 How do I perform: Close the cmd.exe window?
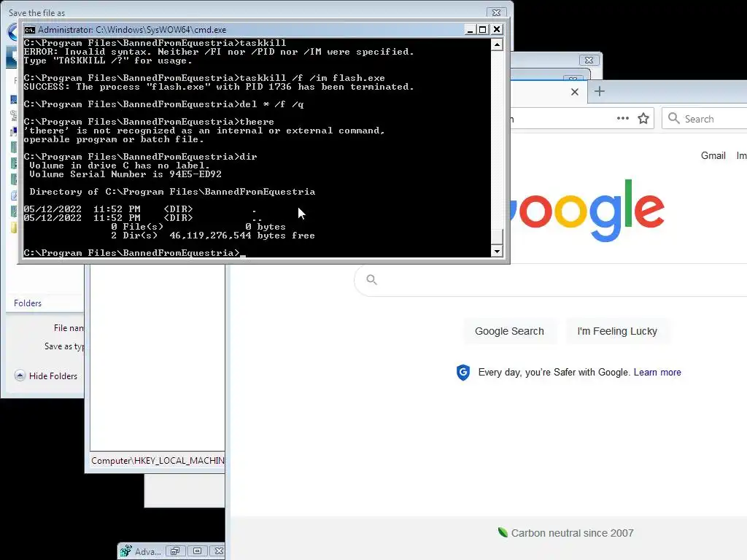point(496,29)
